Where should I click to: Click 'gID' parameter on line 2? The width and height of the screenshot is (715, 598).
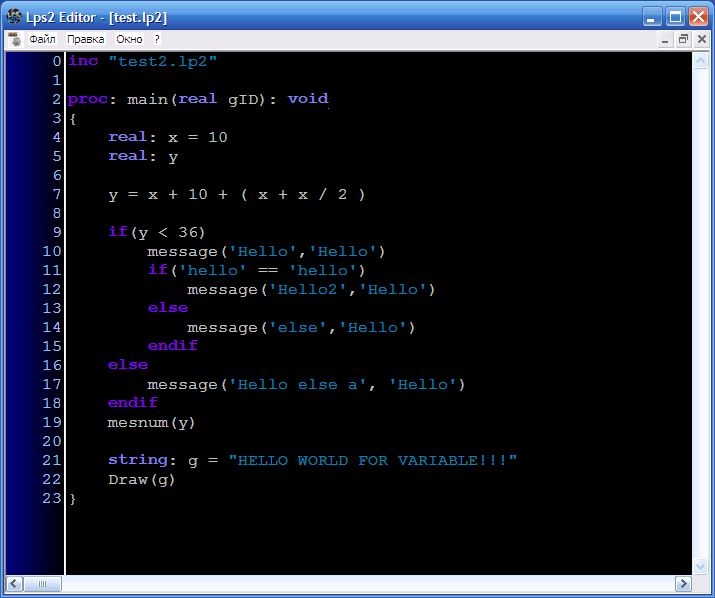(243, 100)
